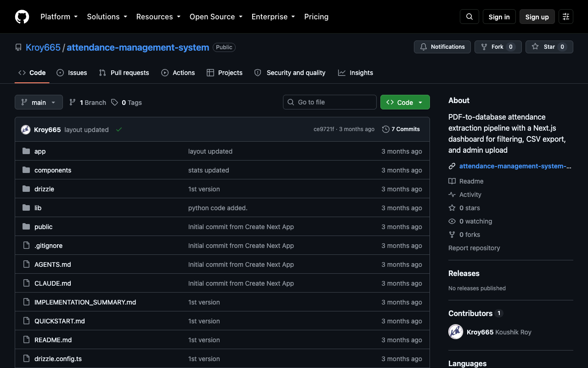Switch to the Pull requests tab
The height and width of the screenshot is (368, 588).
124,73
